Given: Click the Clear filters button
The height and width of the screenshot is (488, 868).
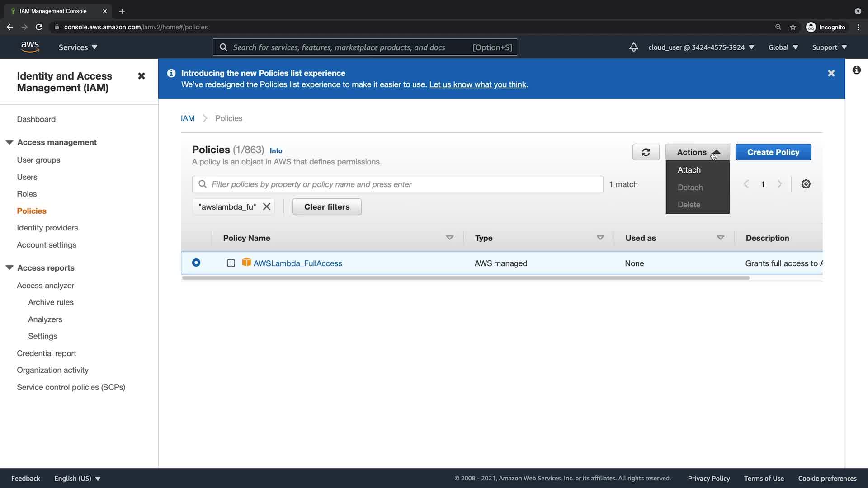Looking at the screenshot, I should pyautogui.click(x=326, y=206).
